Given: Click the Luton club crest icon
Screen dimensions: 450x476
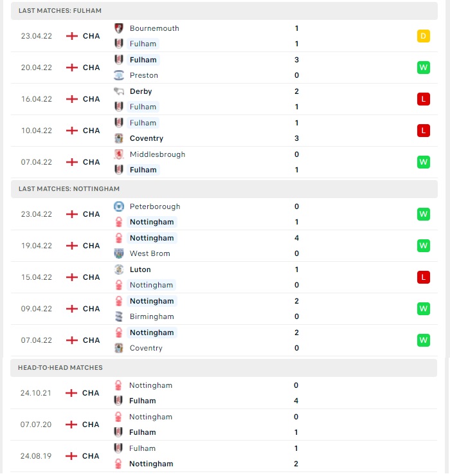Looking at the screenshot, I should point(119,270).
